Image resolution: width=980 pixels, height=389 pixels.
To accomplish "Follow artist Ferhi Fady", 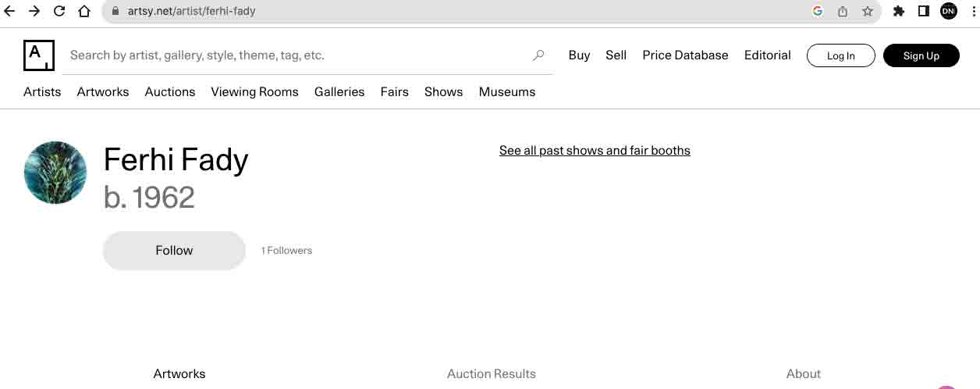I will pos(174,251).
